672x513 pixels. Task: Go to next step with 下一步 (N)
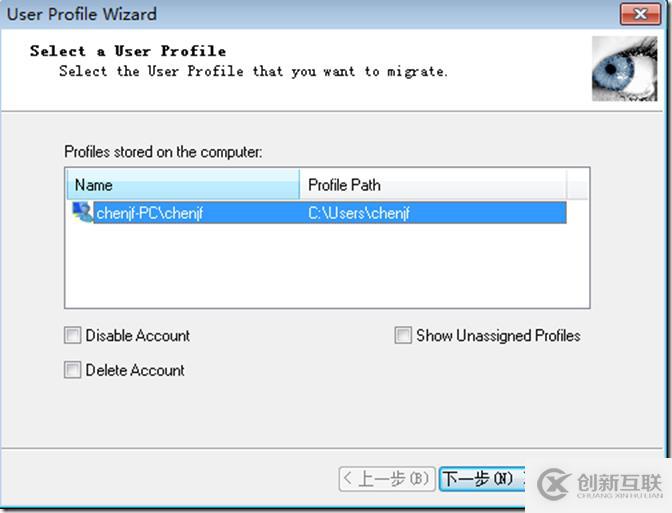click(x=482, y=479)
